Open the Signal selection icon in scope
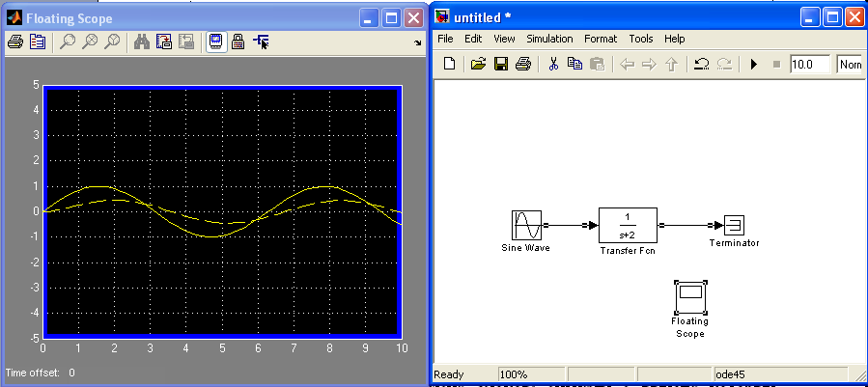Screen dimensions: 868x387 261,41
